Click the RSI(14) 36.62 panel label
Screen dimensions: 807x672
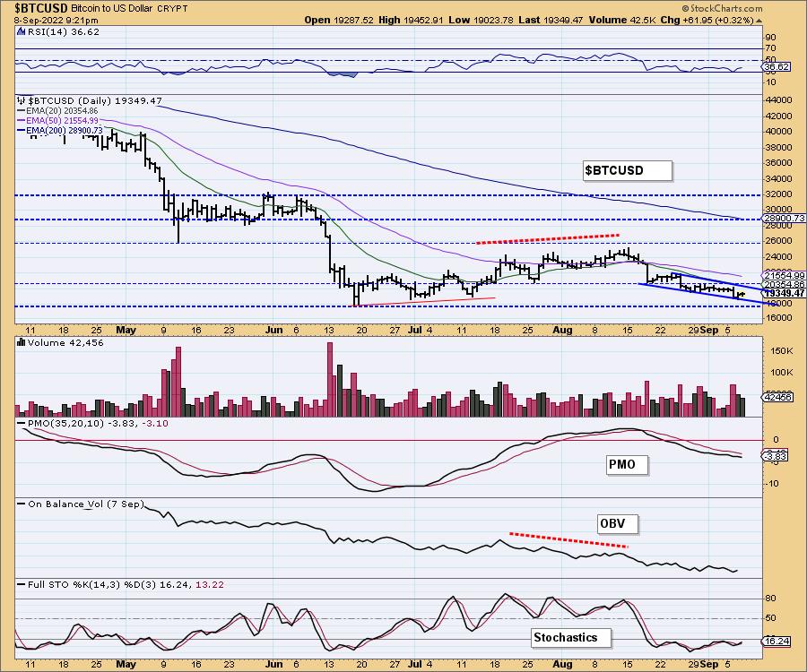pyautogui.click(x=64, y=32)
